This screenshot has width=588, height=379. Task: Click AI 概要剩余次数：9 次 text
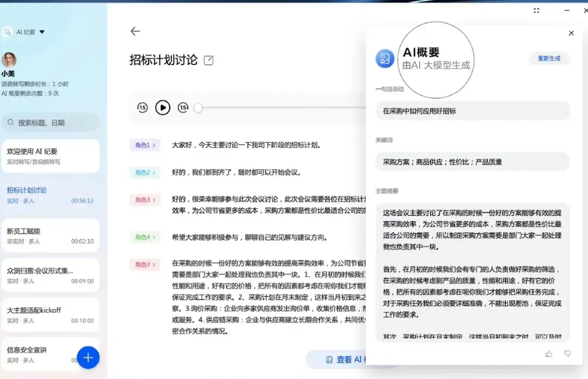30,94
